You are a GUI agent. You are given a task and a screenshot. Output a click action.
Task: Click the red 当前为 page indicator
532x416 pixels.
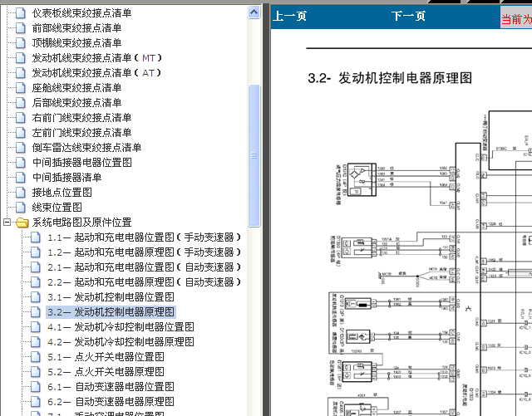pos(516,19)
